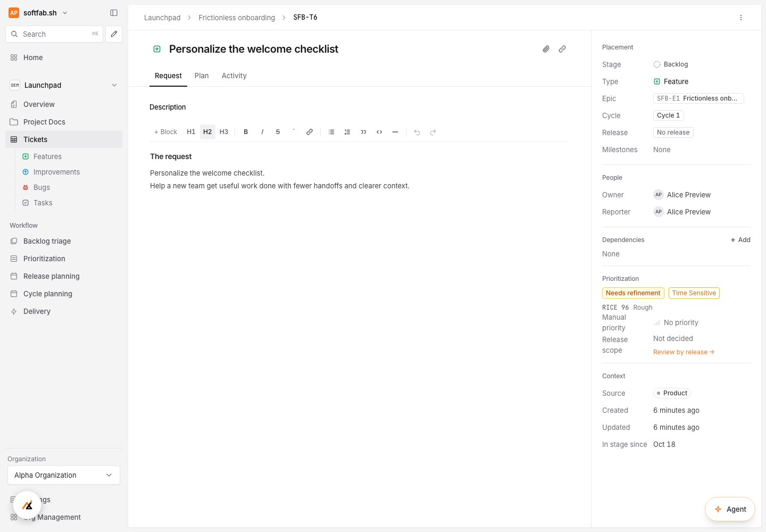Open Tickets in the sidebar
The width and height of the screenshot is (766, 532).
64,139
